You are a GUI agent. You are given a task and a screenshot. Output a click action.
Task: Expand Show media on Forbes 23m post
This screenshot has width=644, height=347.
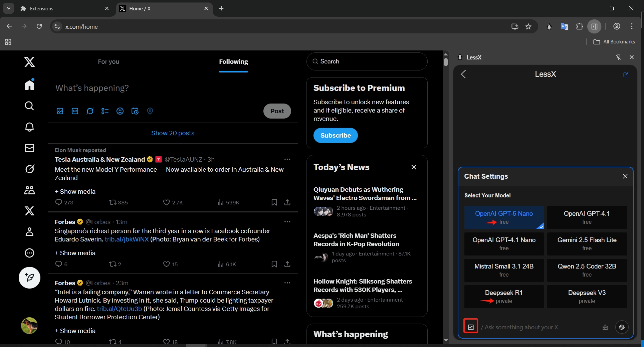(x=75, y=331)
